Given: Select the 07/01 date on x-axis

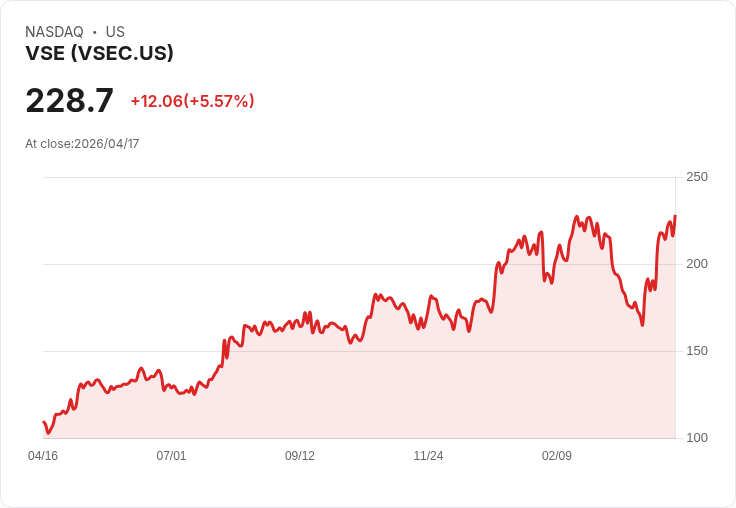Looking at the screenshot, I should 171,456.
